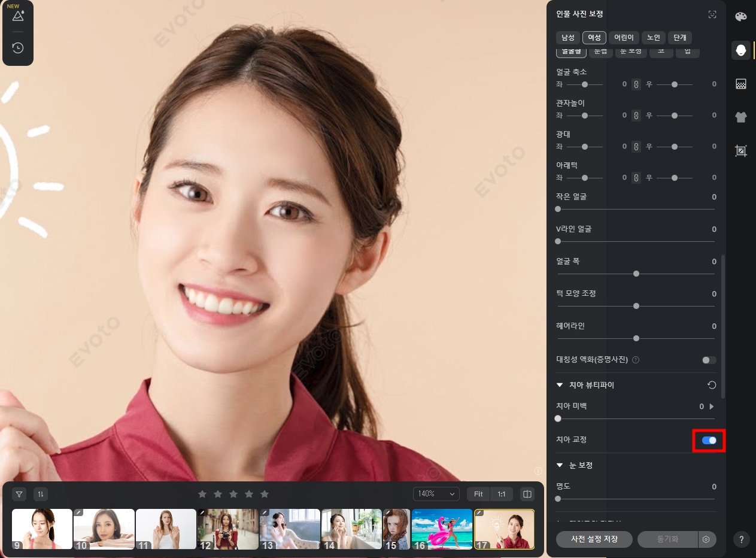Rate the photo five stars
Image resolution: width=756 pixels, height=558 pixels.
(265, 494)
